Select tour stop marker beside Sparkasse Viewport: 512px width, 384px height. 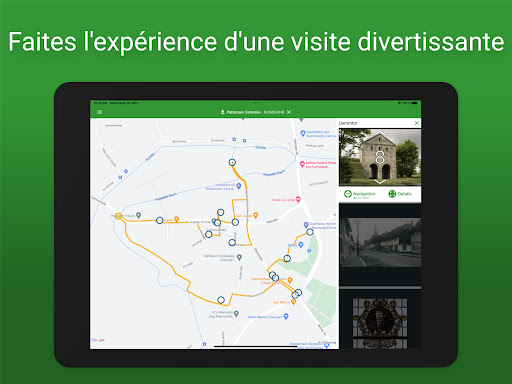310,232
